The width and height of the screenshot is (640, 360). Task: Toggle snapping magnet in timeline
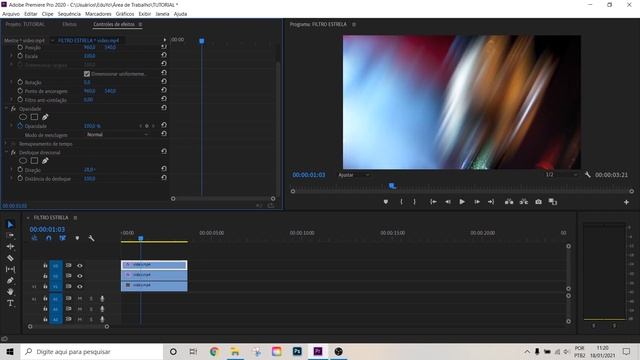(49, 238)
